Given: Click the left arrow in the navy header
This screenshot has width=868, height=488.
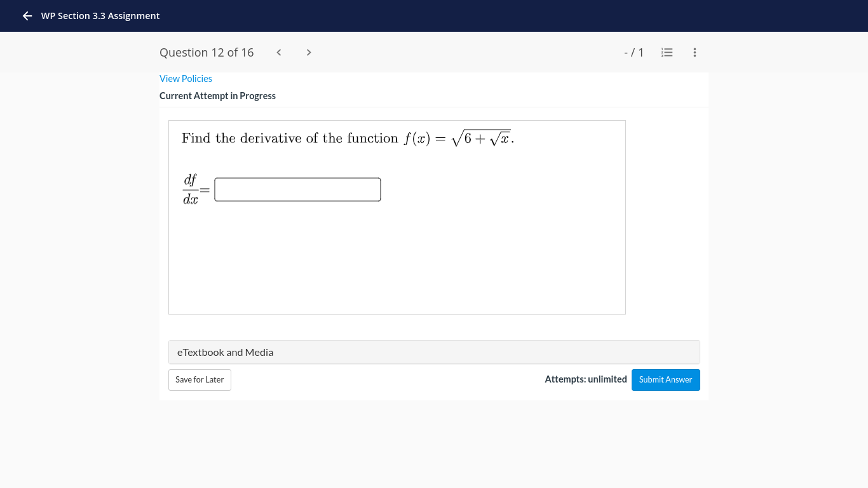Looking at the screenshot, I should (x=27, y=16).
